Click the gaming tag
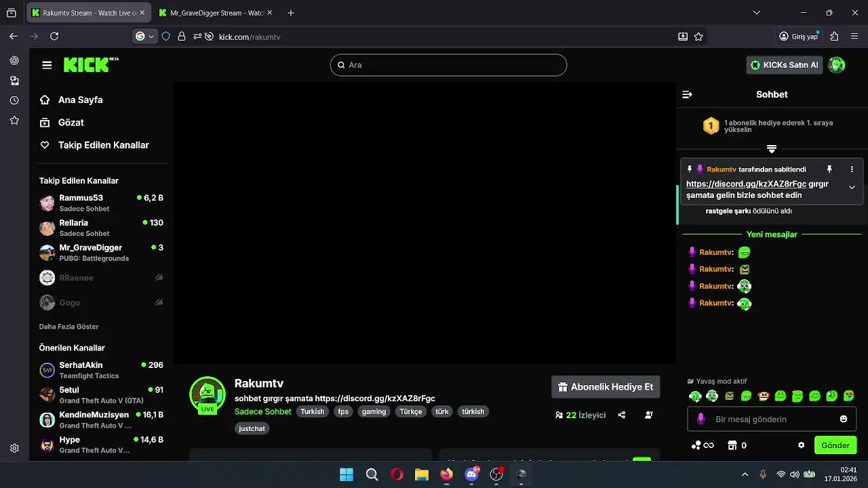This screenshot has height=488, width=868. click(x=374, y=411)
